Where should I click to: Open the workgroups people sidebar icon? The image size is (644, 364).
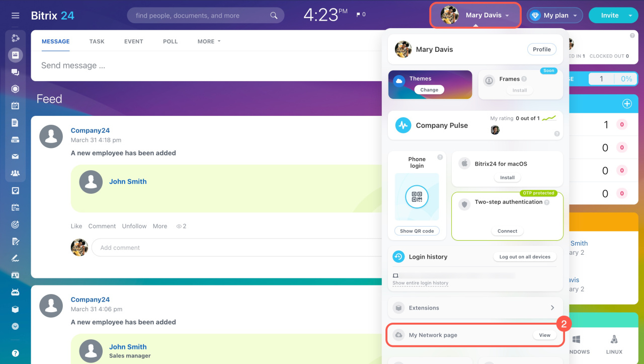(x=15, y=173)
